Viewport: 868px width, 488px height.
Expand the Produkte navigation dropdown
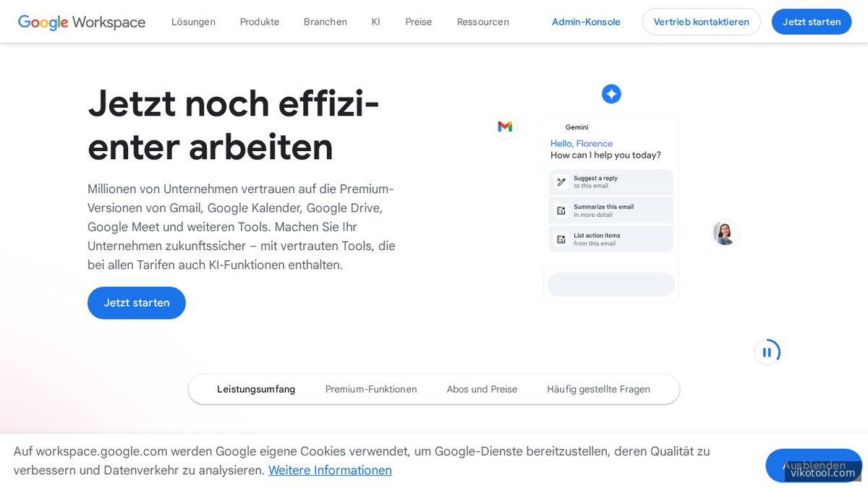(x=259, y=22)
